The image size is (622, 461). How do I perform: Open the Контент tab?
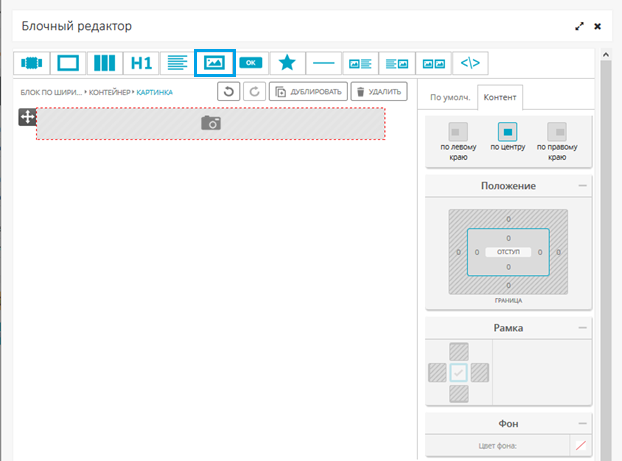pyautogui.click(x=499, y=98)
